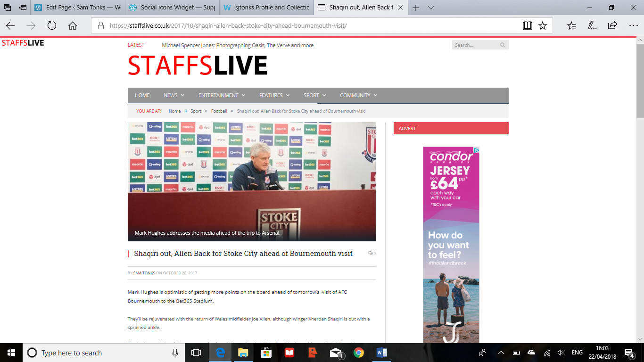
Task: Show the tab list chevron
Action: [431, 8]
